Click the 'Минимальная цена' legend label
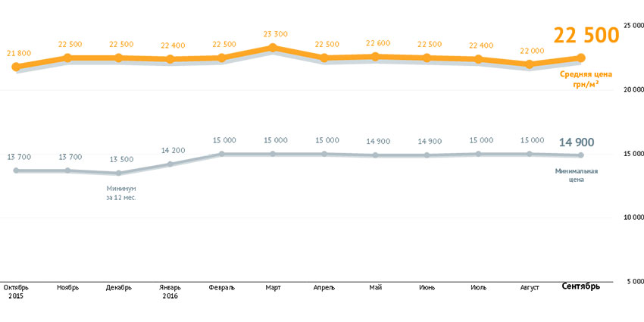 pos(576,175)
